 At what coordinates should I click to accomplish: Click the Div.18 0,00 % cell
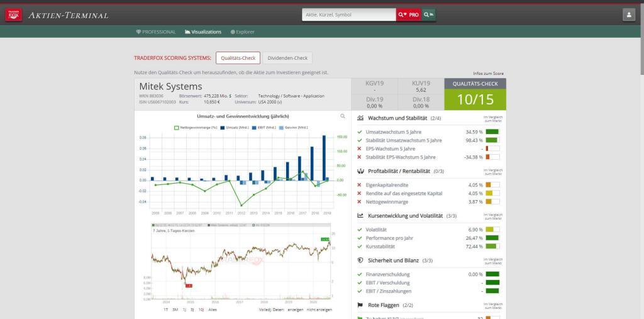[x=421, y=103]
